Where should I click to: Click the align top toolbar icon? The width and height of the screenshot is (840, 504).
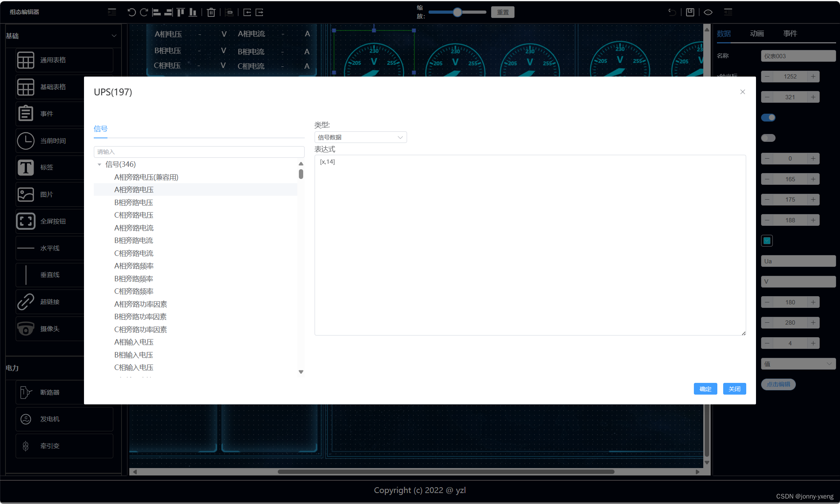pyautogui.click(x=181, y=13)
